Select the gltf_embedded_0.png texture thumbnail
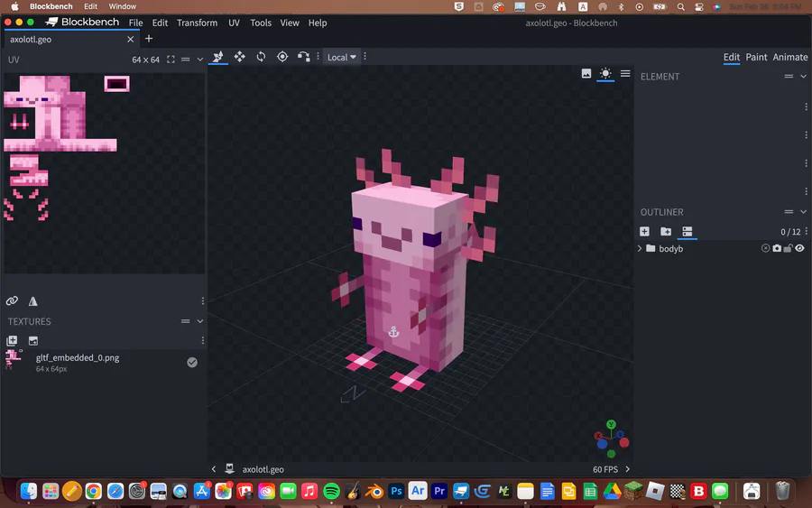 click(14, 360)
